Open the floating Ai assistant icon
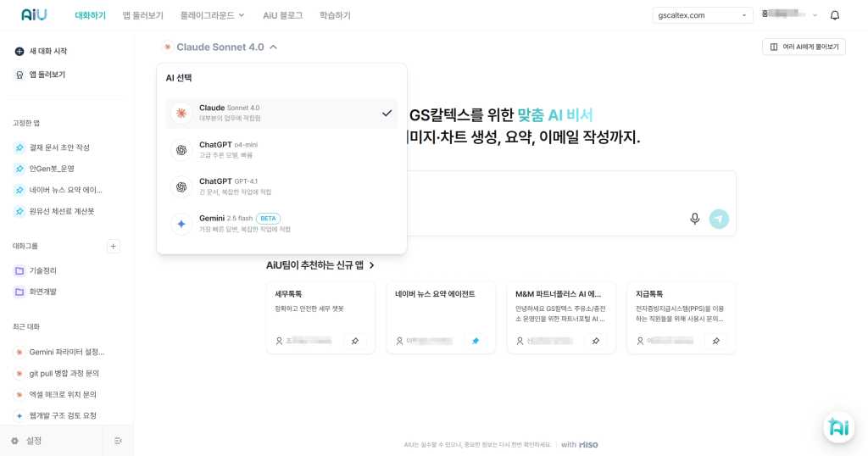868x456 pixels. pos(838,427)
